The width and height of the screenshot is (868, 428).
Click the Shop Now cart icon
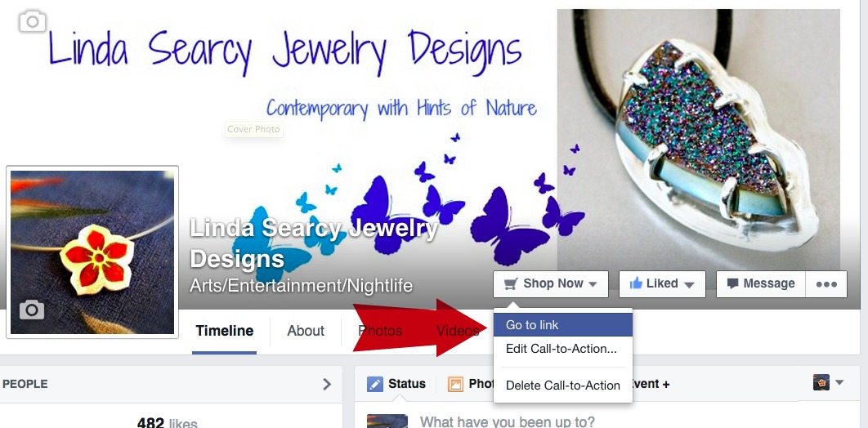point(511,283)
